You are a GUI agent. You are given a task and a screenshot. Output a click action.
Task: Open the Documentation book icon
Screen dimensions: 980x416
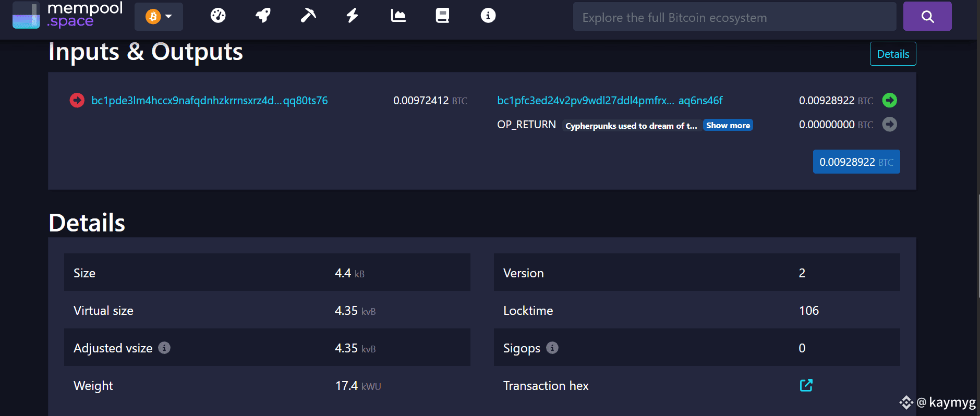click(x=442, y=16)
